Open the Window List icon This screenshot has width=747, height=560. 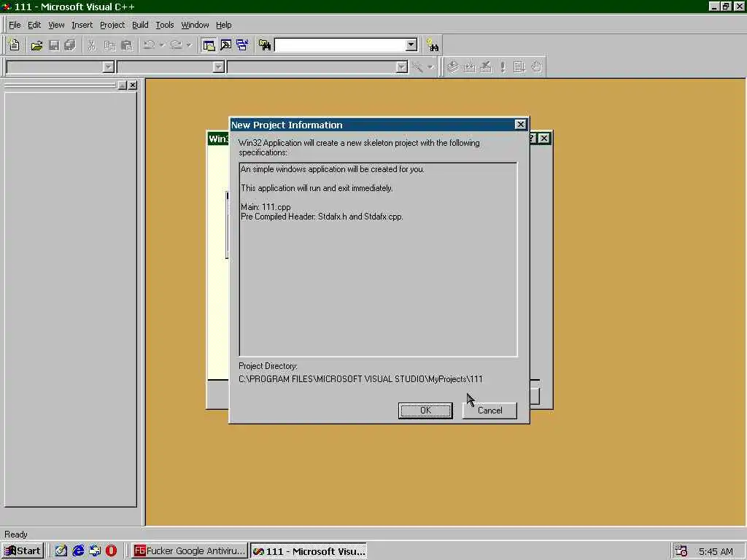242,45
